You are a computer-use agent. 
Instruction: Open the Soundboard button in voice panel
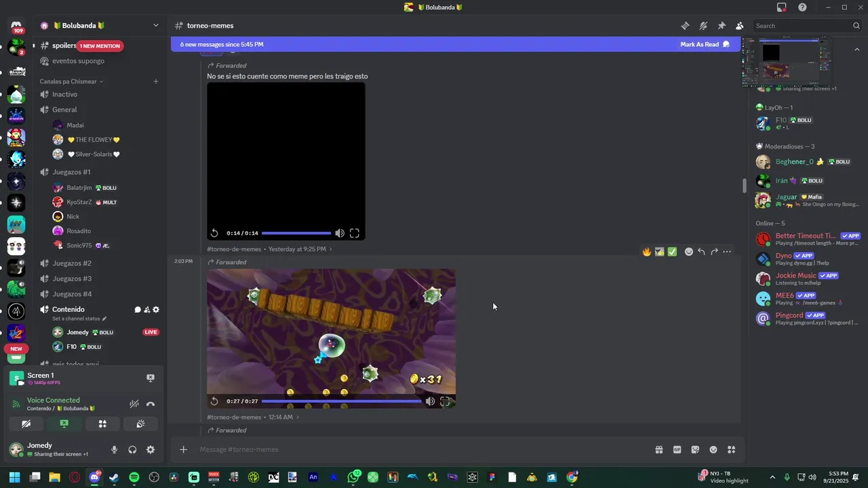pos(140,424)
